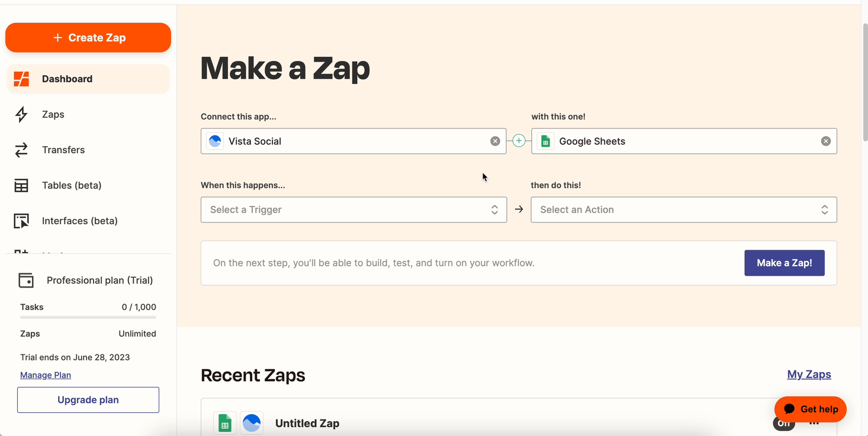Click the Upgrade plan button
The width and height of the screenshot is (868, 436).
88,400
